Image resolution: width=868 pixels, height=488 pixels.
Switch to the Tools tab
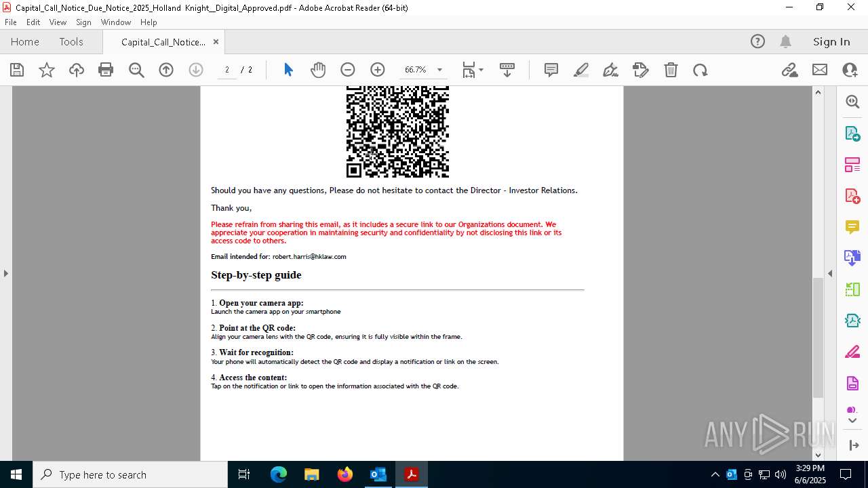[71, 41]
